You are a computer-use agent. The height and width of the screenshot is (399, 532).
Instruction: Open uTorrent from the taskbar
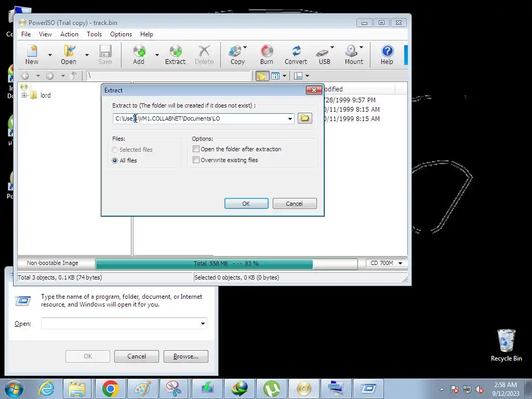point(272,388)
